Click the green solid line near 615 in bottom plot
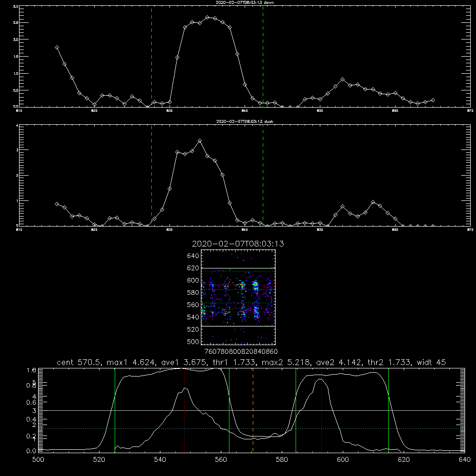 [x=388, y=410]
